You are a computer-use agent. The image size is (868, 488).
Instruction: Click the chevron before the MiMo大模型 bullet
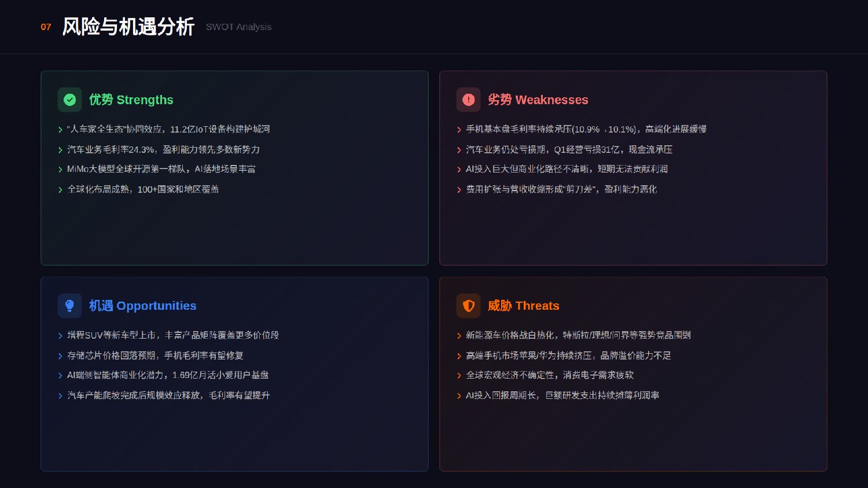pyautogui.click(x=60, y=170)
